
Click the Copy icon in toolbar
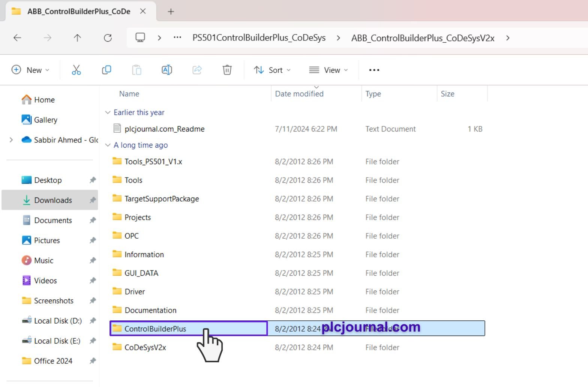coord(106,70)
